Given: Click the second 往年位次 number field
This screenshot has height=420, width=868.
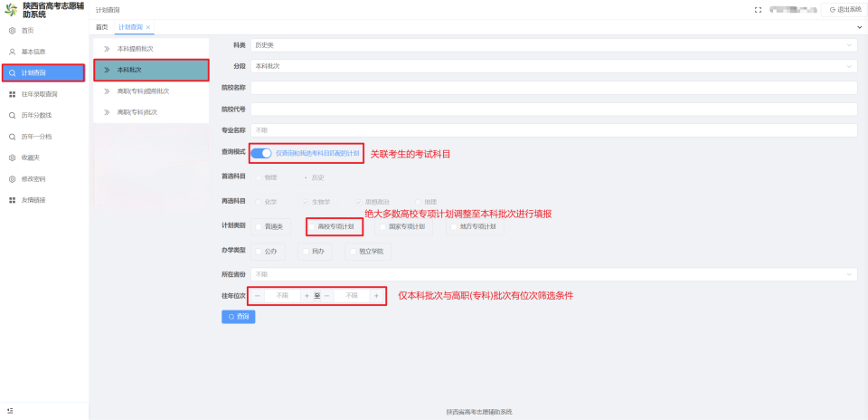Looking at the screenshot, I should pyautogui.click(x=352, y=296).
